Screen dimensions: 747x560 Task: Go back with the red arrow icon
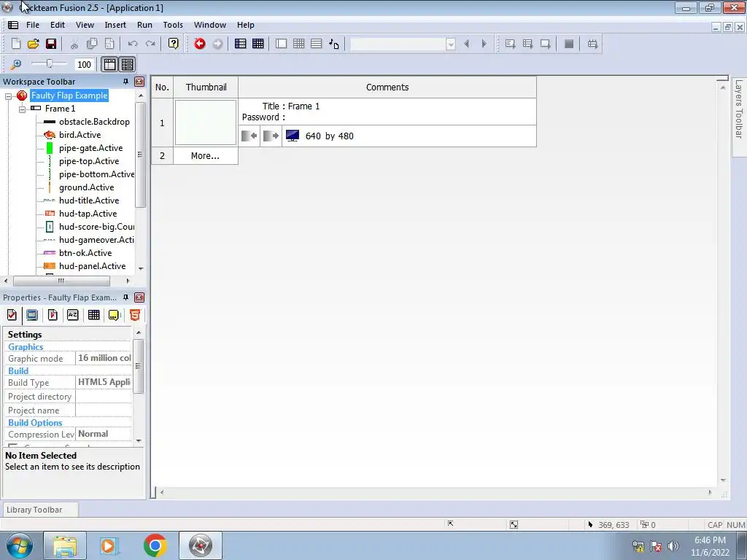200,44
